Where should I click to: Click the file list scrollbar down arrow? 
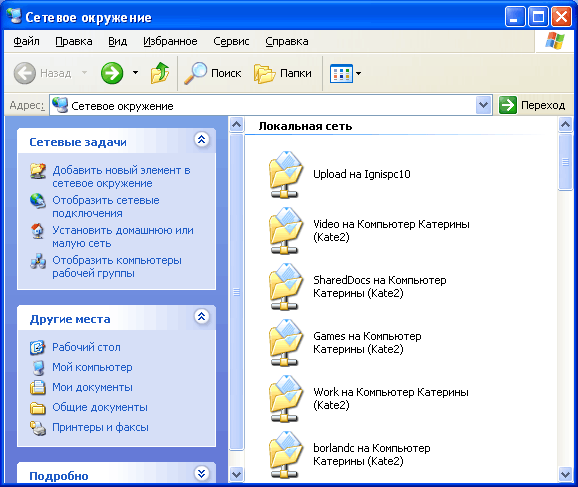click(x=565, y=474)
